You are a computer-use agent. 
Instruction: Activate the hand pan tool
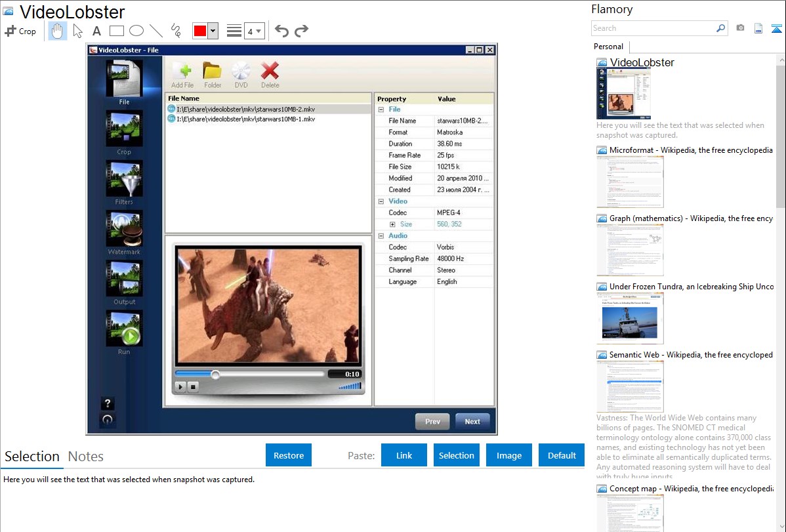click(57, 31)
